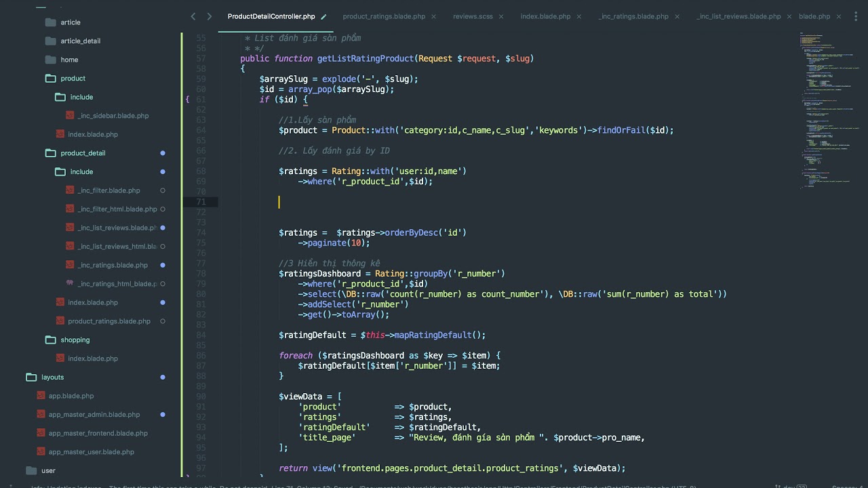Click the home folder icon in sidebar

tap(50, 60)
